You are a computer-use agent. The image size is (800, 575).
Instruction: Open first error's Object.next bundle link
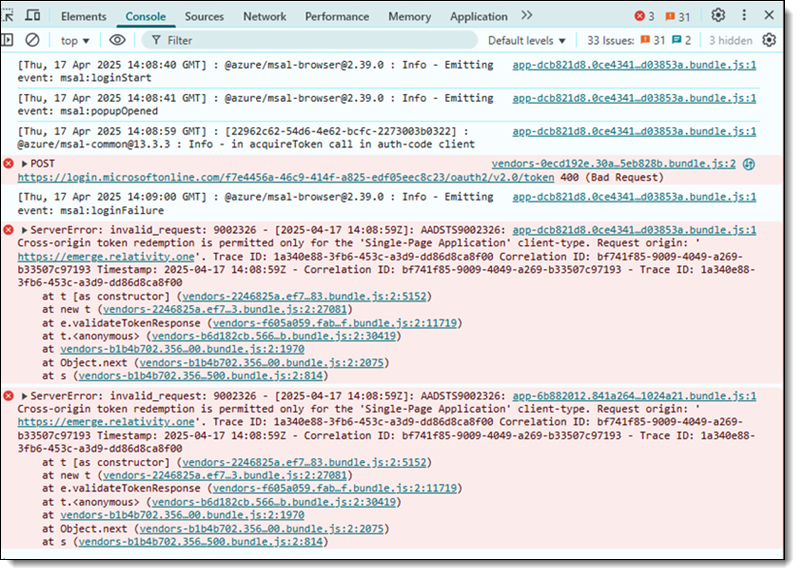tap(261, 363)
